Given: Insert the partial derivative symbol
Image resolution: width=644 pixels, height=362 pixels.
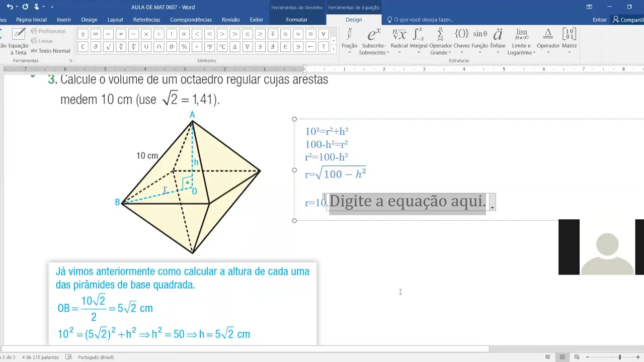Looking at the screenshot, I should tap(96, 47).
